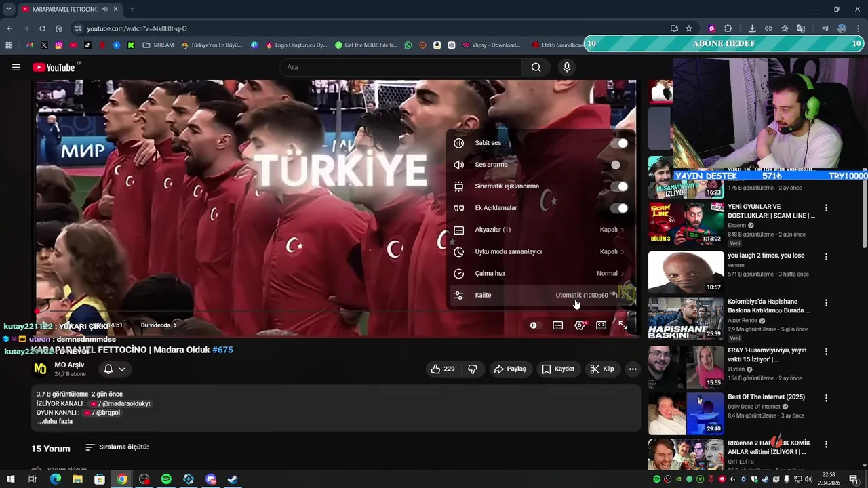Screen dimensions: 868x488
Task: Toggle Sabit ses switch
Action: (619, 143)
